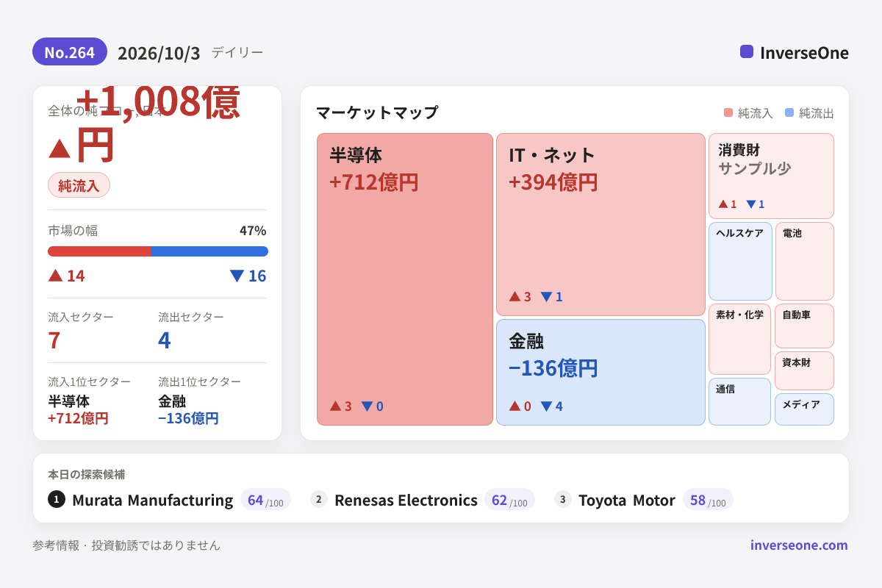
Task: Click the 純流入 legend color swatch
Action: [x=728, y=113]
